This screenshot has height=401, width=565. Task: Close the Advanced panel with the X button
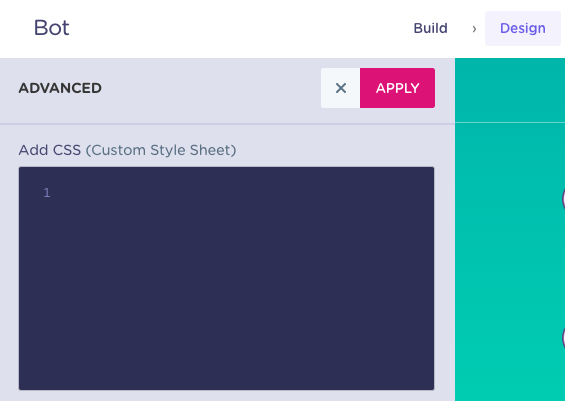coord(341,88)
